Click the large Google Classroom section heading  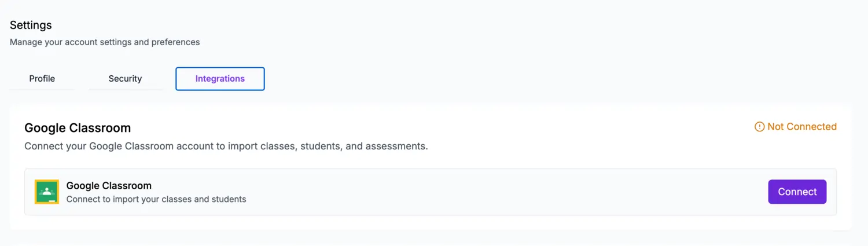coord(78,128)
